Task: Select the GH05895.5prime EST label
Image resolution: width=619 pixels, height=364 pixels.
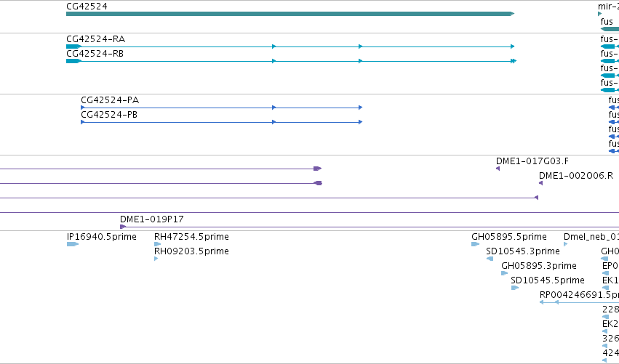Action: 509,237
